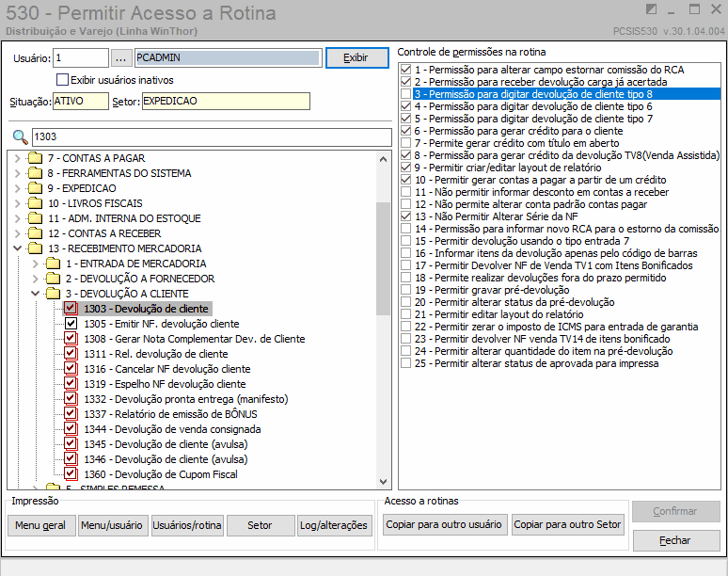
Task: Select permission 22 zerar imposto de ICMS
Action: tap(557, 327)
